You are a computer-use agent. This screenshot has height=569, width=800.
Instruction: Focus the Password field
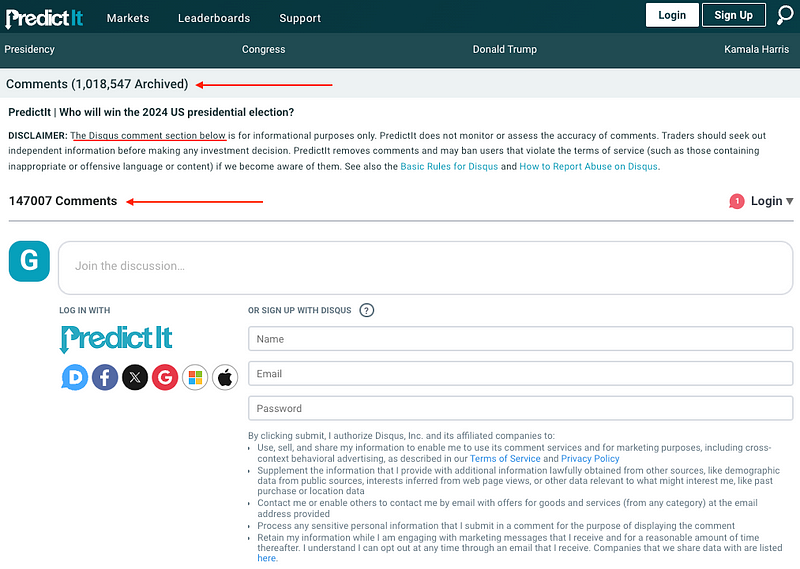point(520,408)
